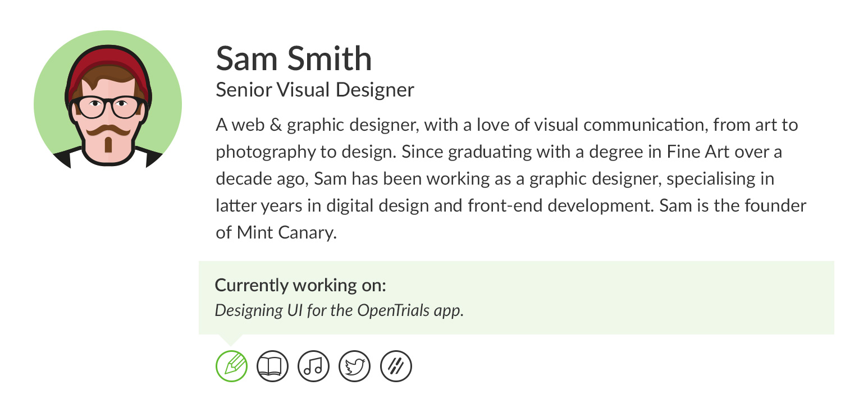Screen dimensions: 868x408
Task: Open the music notes listening icon
Action: coord(313,366)
